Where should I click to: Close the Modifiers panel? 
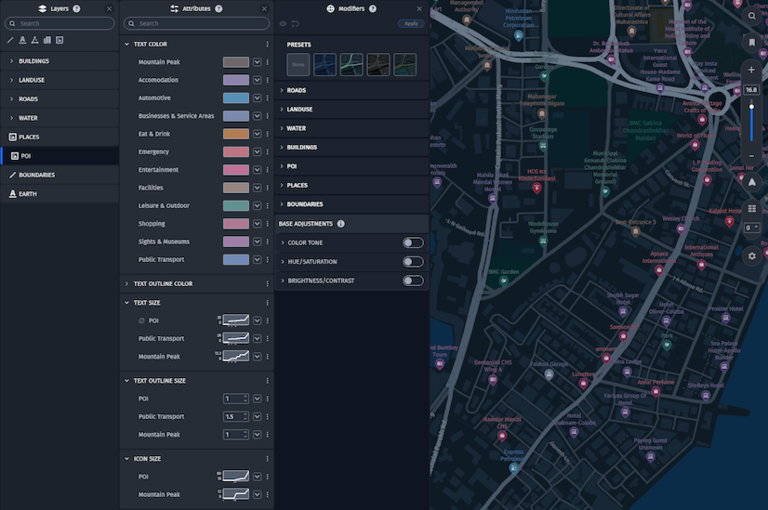(x=419, y=9)
